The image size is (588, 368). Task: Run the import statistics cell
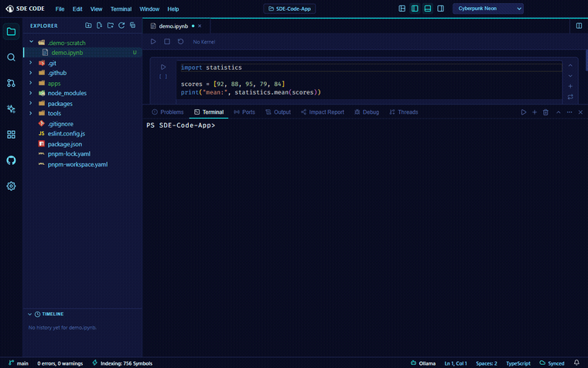[163, 67]
